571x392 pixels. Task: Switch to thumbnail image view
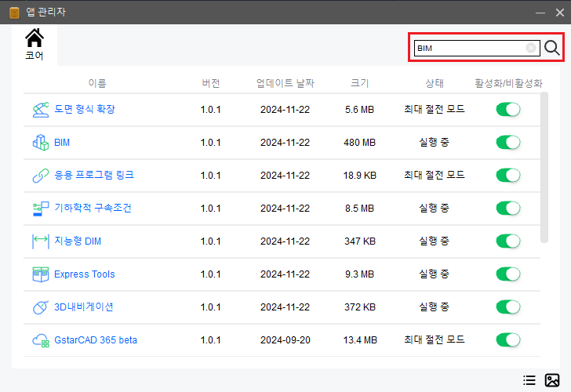(x=552, y=380)
